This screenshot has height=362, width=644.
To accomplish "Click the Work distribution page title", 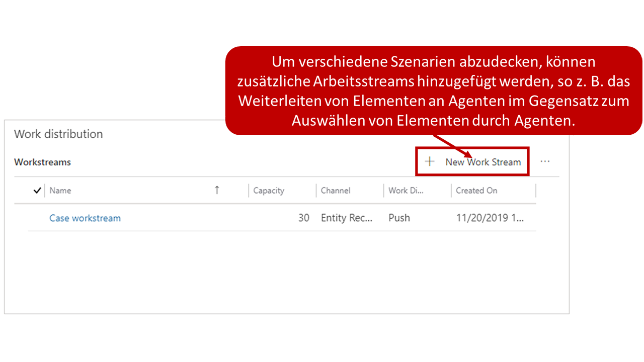I will [x=59, y=134].
